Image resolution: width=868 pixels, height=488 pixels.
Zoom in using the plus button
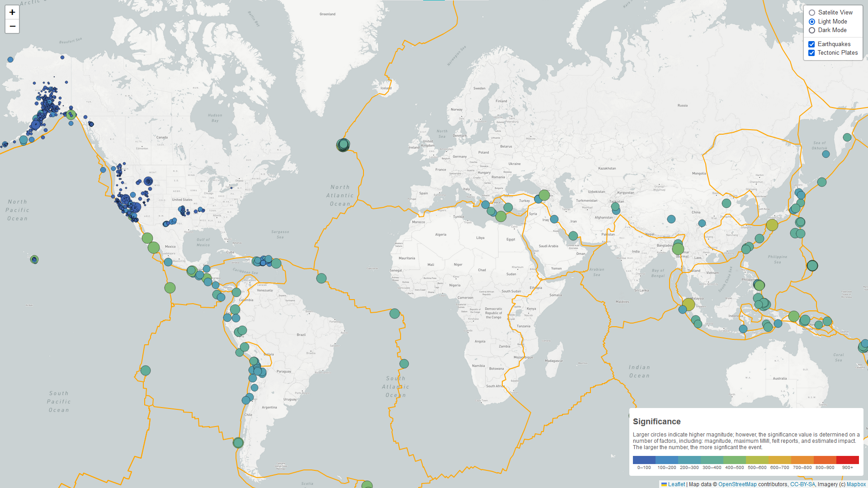point(12,12)
